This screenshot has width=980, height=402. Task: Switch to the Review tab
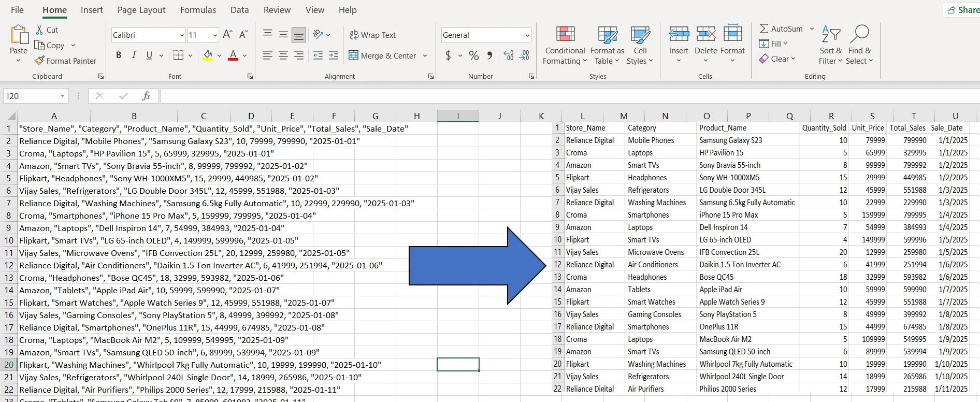tap(277, 10)
